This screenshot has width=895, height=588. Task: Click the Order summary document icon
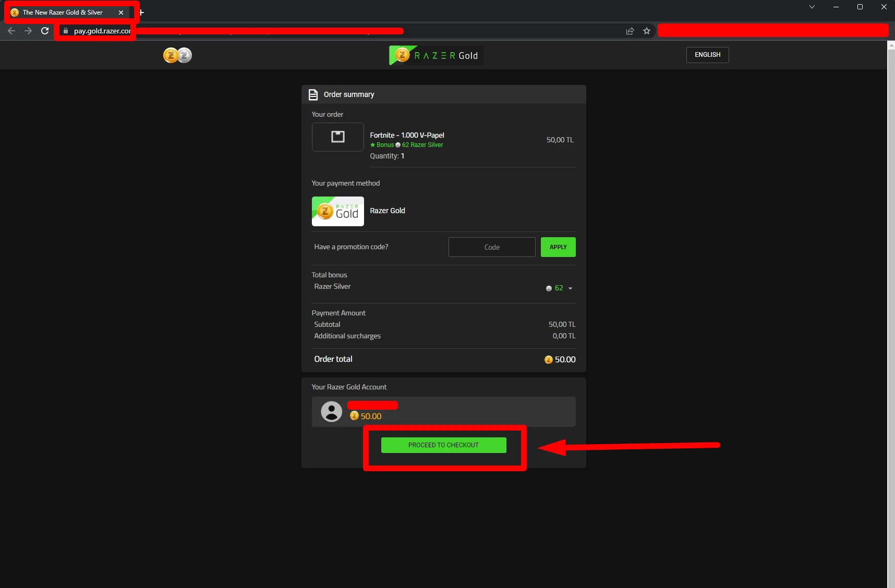(313, 94)
